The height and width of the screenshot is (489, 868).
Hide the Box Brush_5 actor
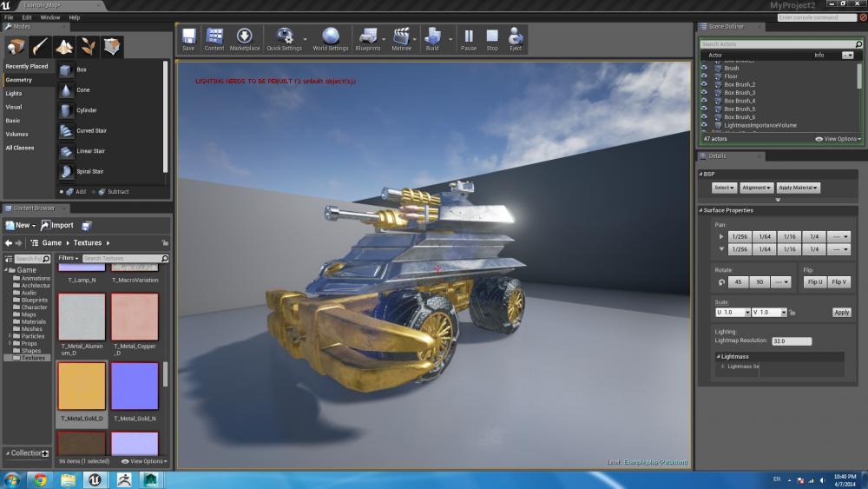tap(704, 109)
